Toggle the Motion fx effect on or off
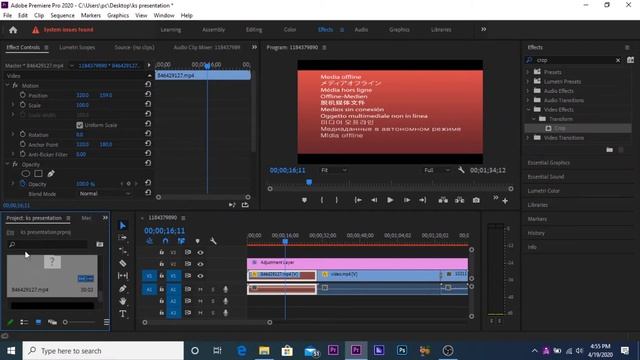The width and height of the screenshot is (640, 360). pyautogui.click(x=15, y=85)
